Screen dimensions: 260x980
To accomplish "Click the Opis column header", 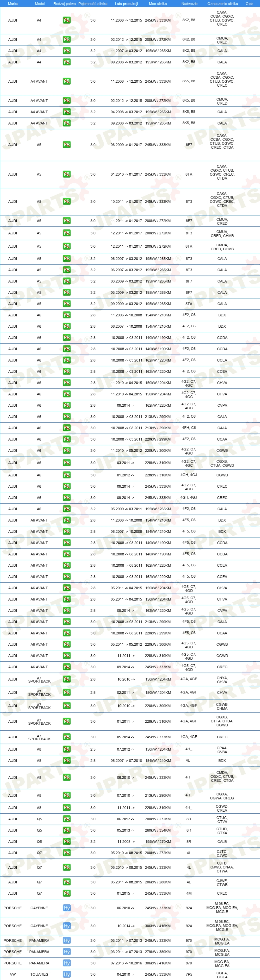I will [x=249, y=4].
